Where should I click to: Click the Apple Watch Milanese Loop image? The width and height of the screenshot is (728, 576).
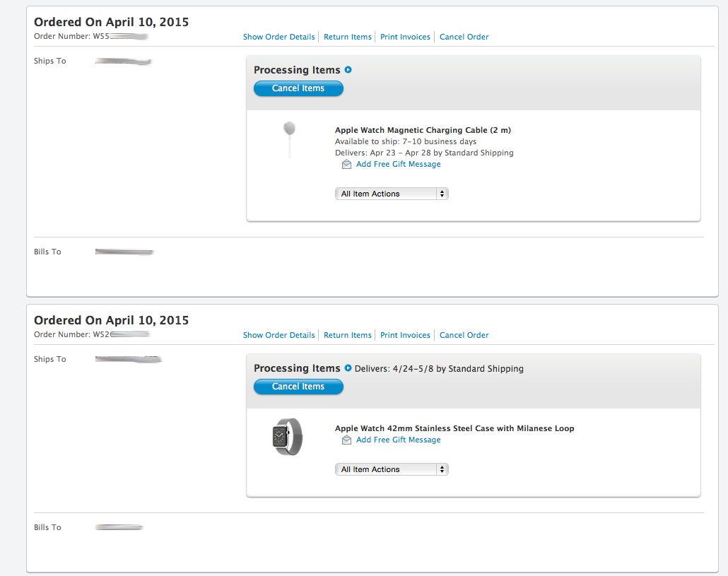(288, 437)
